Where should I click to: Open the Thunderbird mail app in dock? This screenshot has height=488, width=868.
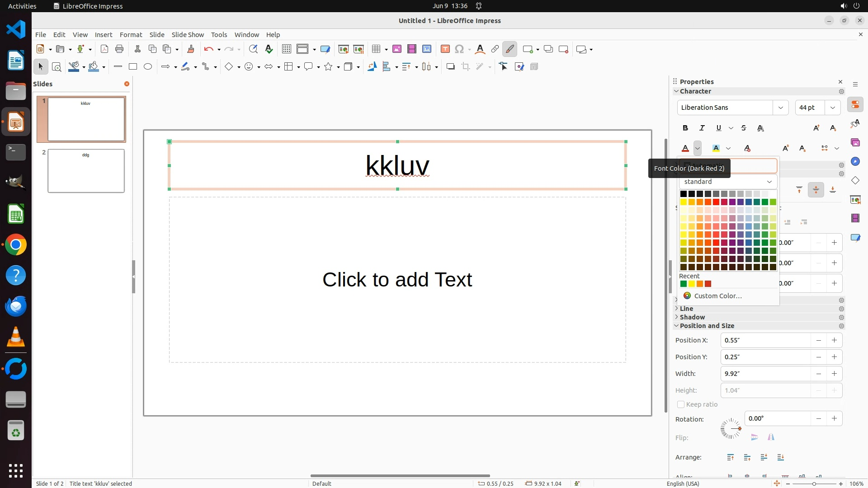[x=16, y=306]
